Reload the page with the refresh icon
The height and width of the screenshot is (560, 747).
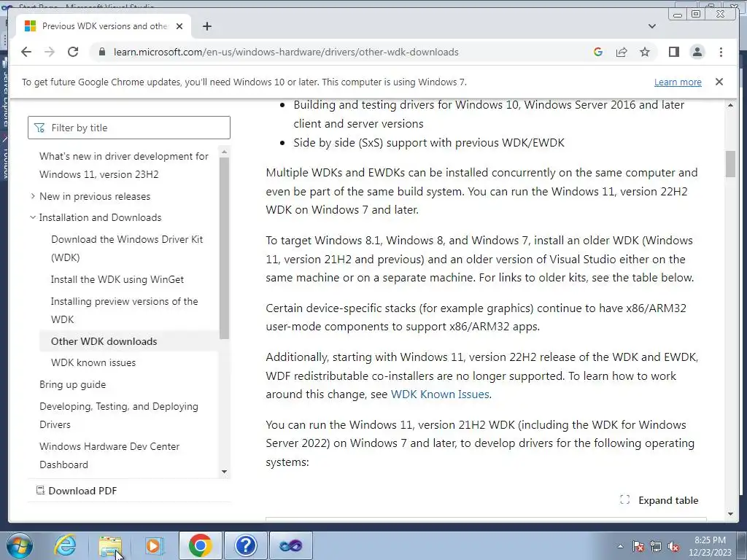(73, 52)
